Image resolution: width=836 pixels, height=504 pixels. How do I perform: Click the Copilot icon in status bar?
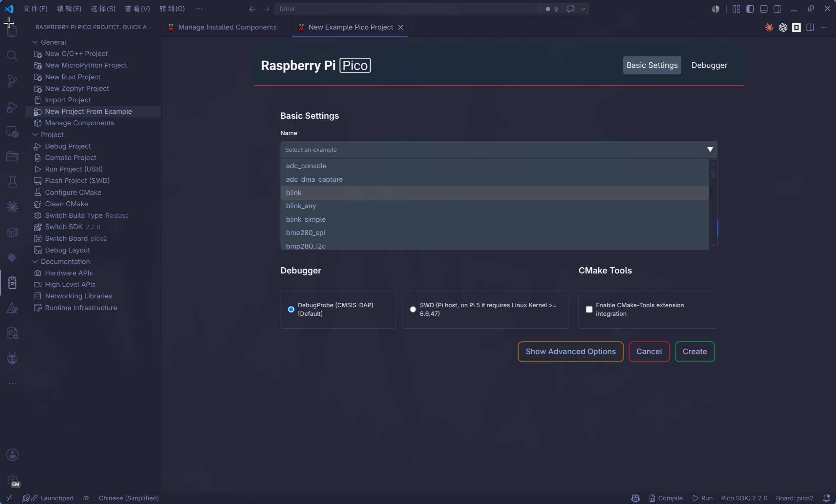coord(635,498)
